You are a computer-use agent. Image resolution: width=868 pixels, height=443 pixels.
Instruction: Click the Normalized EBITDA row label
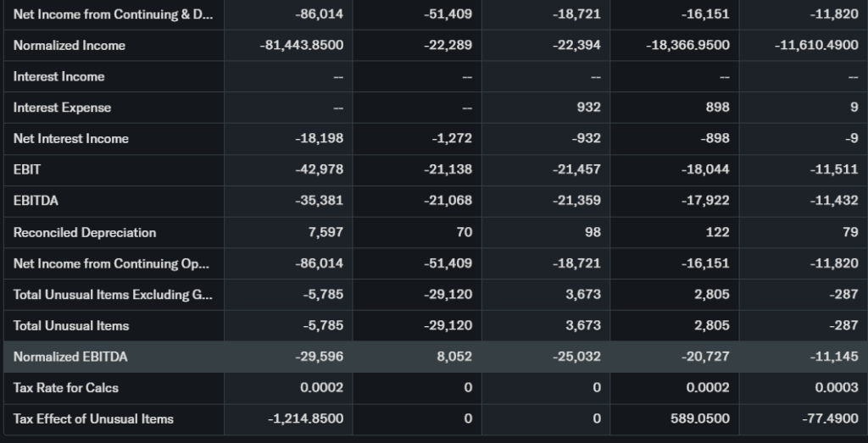pyautogui.click(x=70, y=357)
